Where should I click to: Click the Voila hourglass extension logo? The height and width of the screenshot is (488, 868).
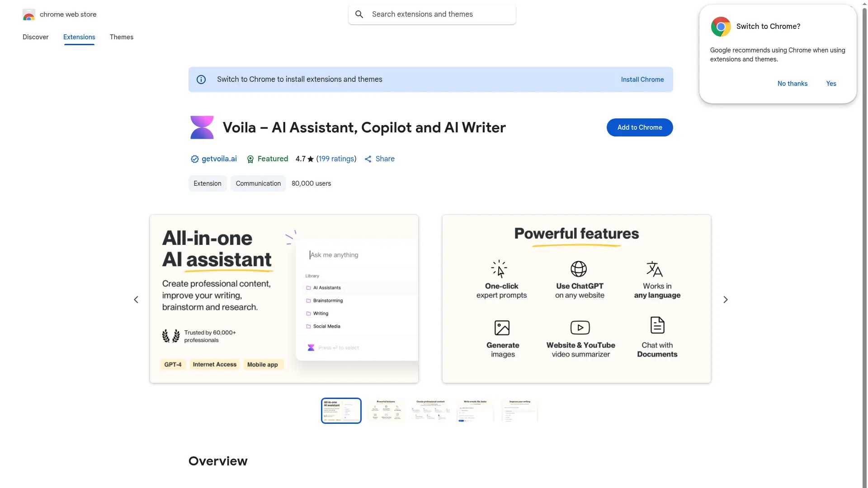tap(202, 127)
